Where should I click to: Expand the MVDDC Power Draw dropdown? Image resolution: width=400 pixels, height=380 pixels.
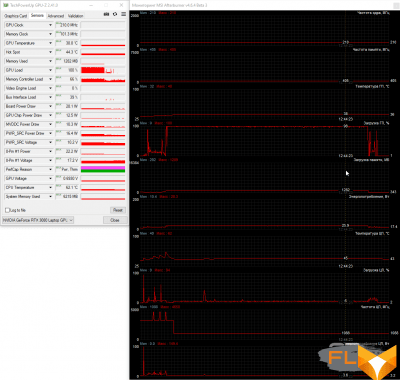pos(50,124)
